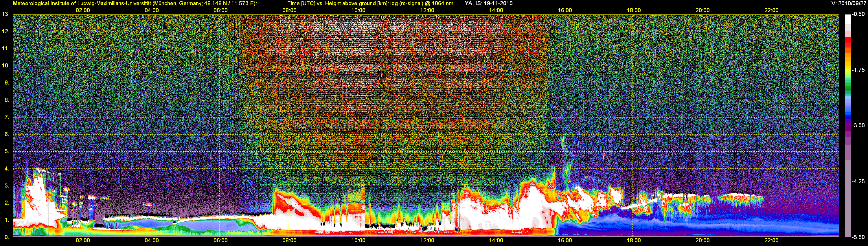This screenshot has width=868, height=246.
Task: Click 18:00 on the bottom time axis
Action: pyautogui.click(x=633, y=240)
